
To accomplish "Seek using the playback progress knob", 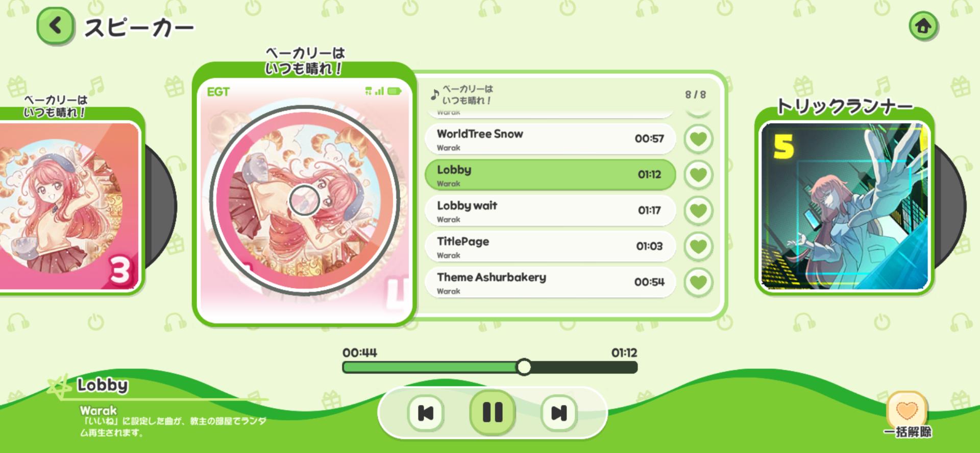I will coord(524,367).
